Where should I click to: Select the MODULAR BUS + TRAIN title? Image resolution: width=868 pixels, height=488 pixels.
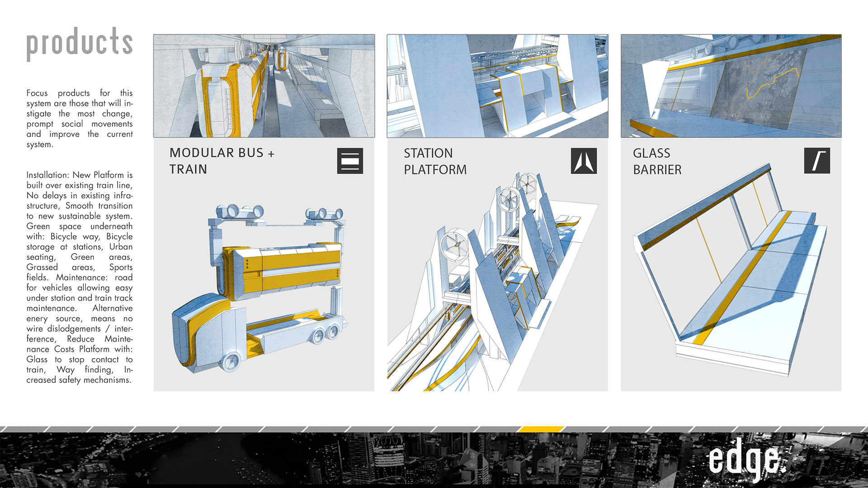(x=222, y=161)
